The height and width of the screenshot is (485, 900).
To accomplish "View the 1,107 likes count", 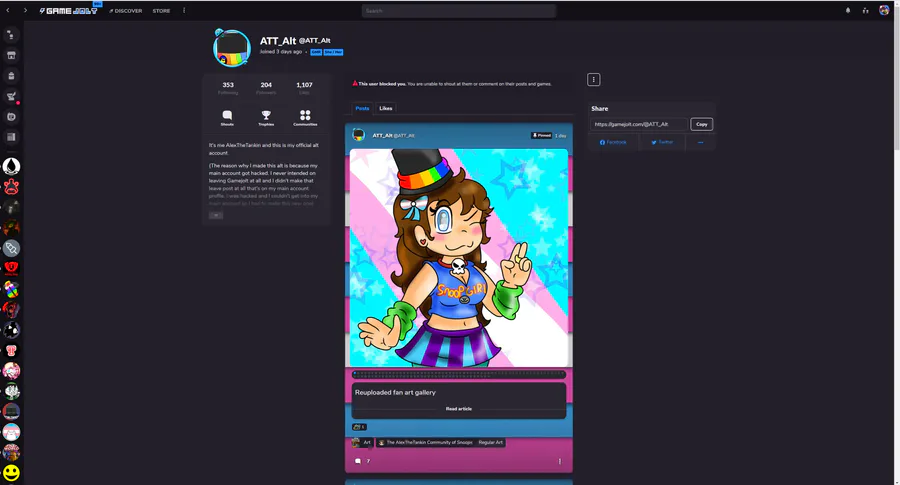I will [304, 88].
